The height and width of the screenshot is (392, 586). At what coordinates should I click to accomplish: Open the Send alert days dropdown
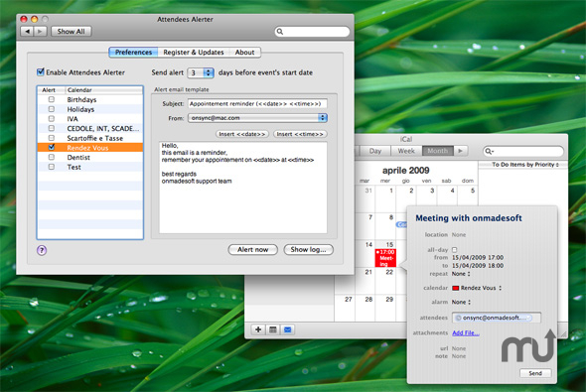tap(201, 72)
